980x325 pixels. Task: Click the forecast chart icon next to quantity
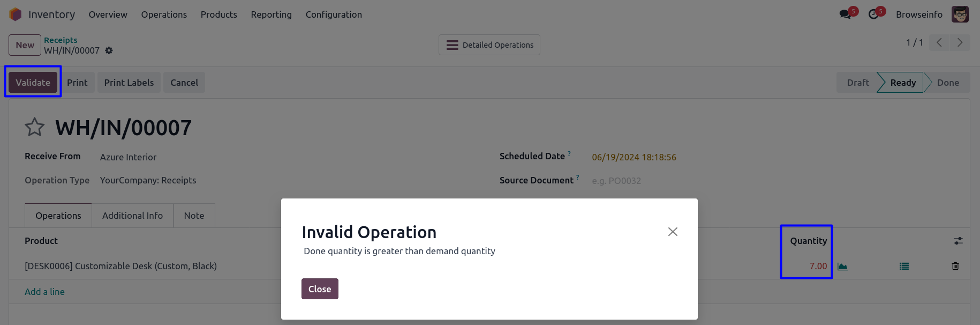click(x=842, y=267)
